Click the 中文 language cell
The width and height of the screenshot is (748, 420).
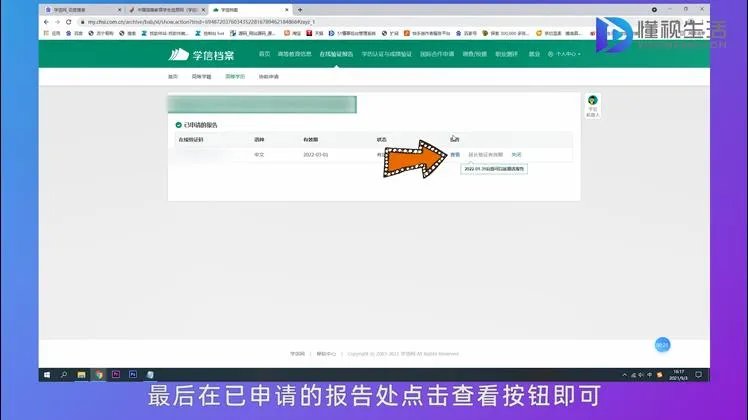click(259, 155)
